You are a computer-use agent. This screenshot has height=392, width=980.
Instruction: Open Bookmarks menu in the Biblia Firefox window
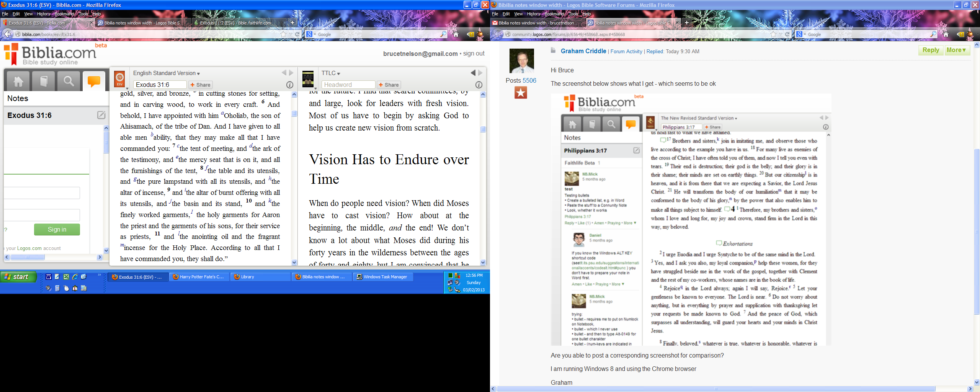[x=65, y=14]
